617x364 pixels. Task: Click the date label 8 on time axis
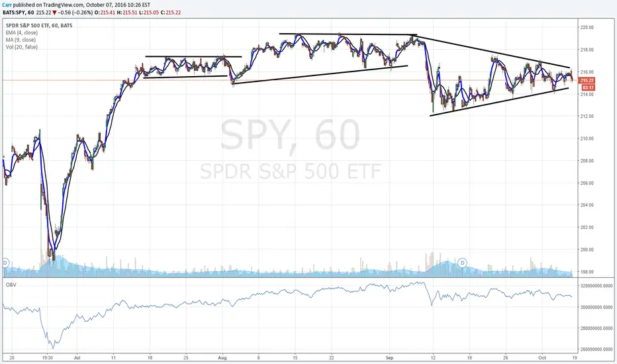click(x=259, y=358)
